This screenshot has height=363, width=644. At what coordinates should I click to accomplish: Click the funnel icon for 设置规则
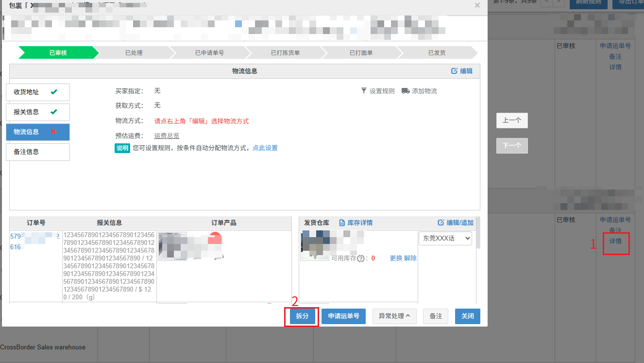(364, 91)
